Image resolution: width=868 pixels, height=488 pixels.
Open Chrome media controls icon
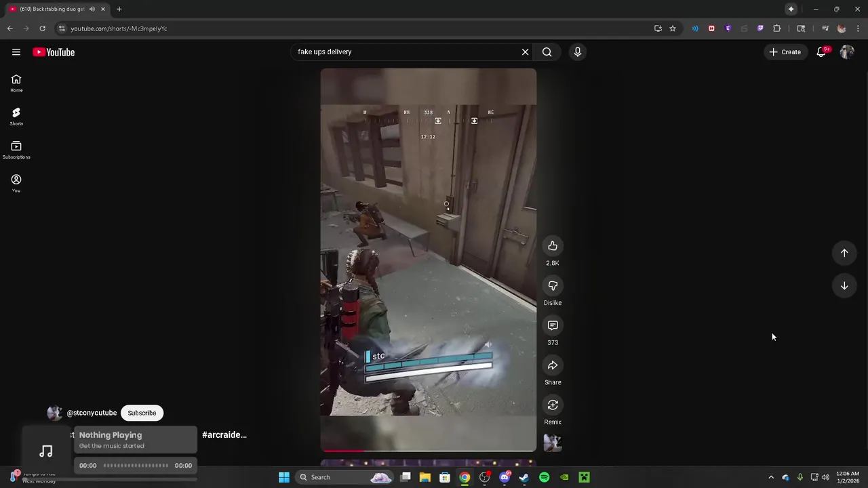point(825,28)
